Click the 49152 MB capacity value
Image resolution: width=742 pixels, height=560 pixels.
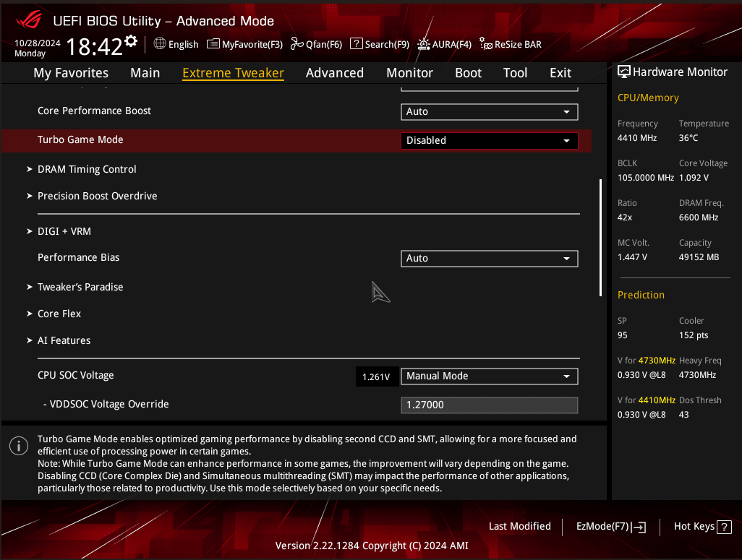tap(699, 257)
